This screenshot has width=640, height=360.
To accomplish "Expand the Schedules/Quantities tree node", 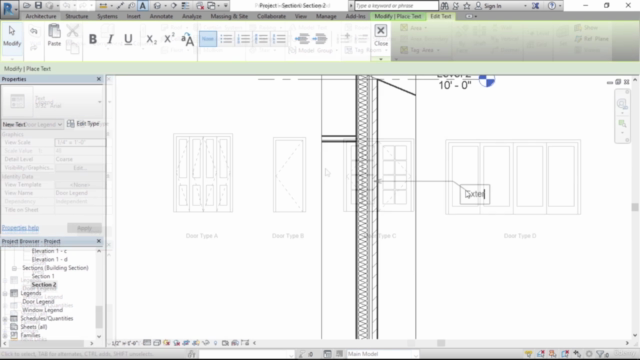I will [5, 318].
